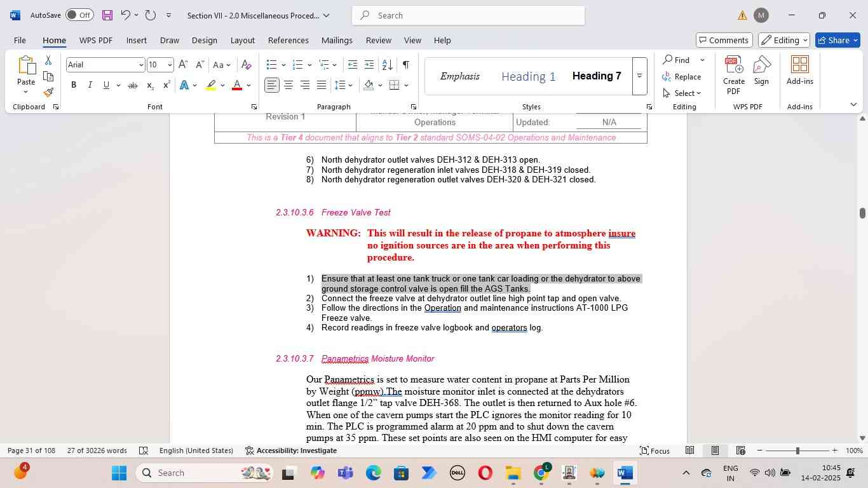Viewport: 868px width, 488px height.
Task: Center the paragraph text
Action: [288, 85]
